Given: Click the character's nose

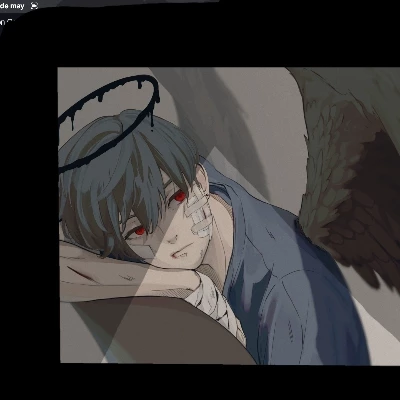Looking at the screenshot, I should point(173,238).
